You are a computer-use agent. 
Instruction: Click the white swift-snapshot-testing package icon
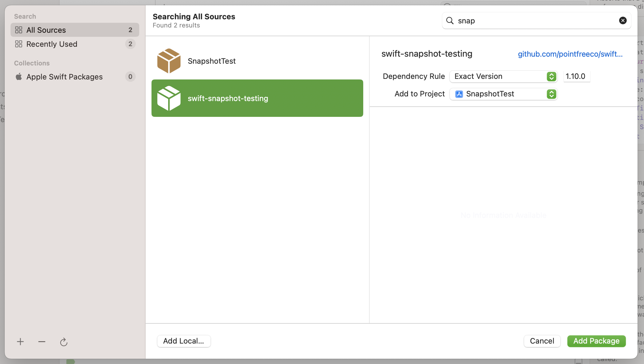point(169,98)
